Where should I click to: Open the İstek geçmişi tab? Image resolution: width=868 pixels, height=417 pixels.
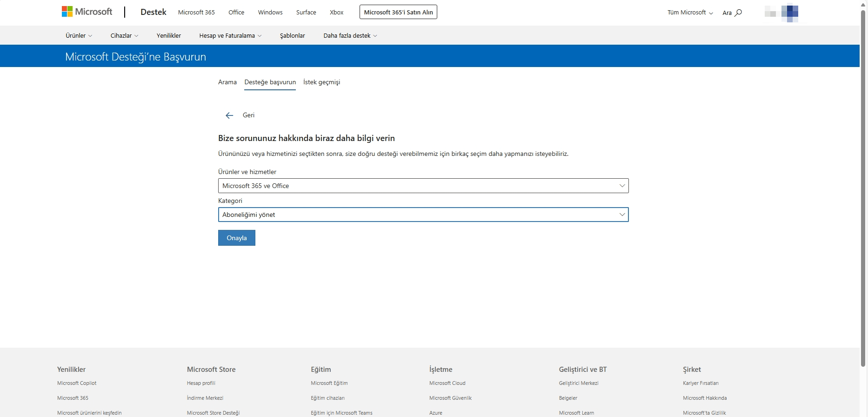[322, 82]
